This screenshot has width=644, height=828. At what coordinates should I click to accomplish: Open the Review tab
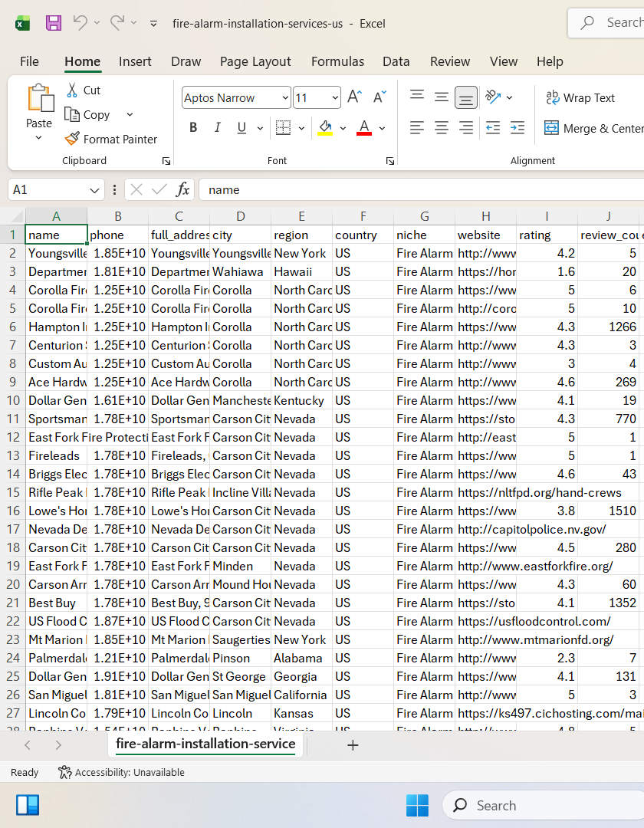click(450, 62)
